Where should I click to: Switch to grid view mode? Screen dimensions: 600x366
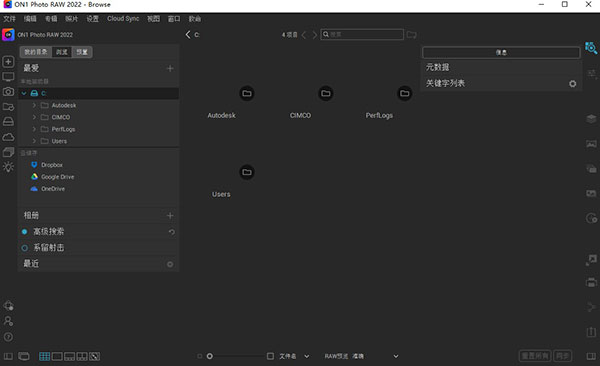coord(44,356)
